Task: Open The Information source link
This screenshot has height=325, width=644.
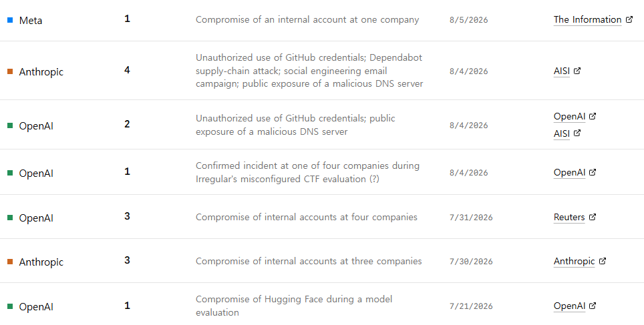Action: coord(587,19)
